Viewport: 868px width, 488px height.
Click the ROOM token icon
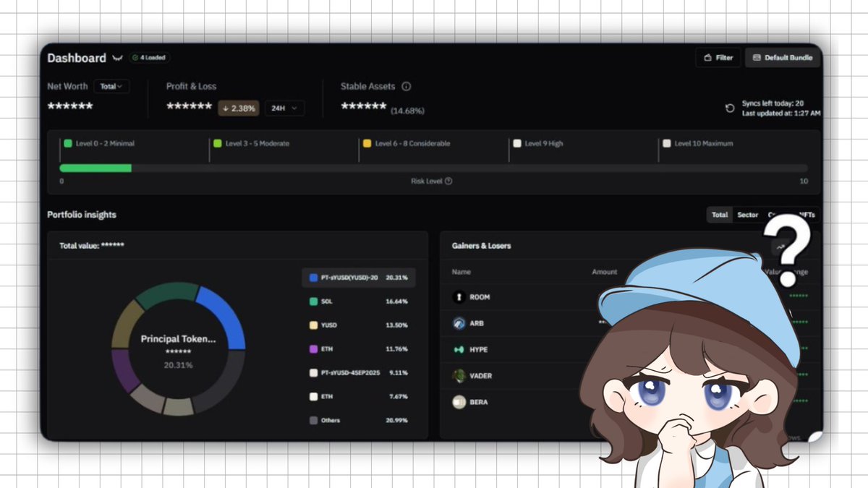[459, 297]
